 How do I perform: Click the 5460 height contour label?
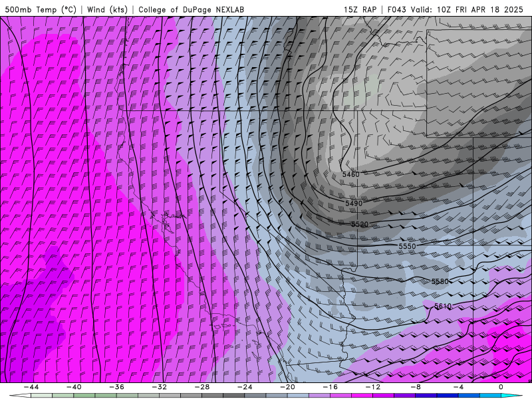pos(350,174)
